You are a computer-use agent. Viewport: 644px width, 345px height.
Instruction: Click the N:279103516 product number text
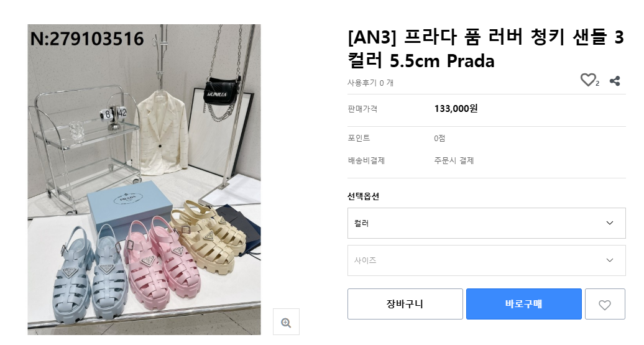coord(87,39)
